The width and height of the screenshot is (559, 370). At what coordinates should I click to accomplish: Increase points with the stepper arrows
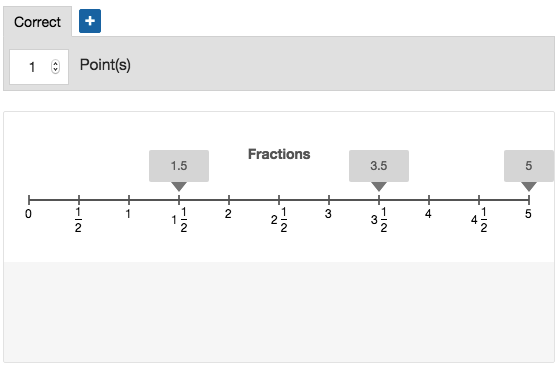[x=55, y=63]
